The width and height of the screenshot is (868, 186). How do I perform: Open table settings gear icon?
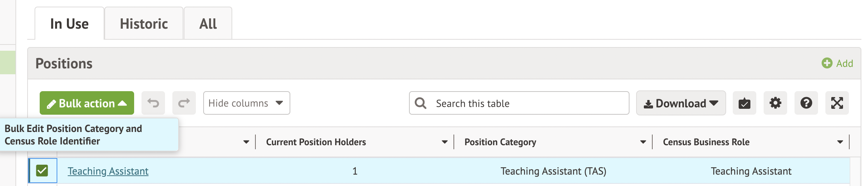click(x=775, y=103)
